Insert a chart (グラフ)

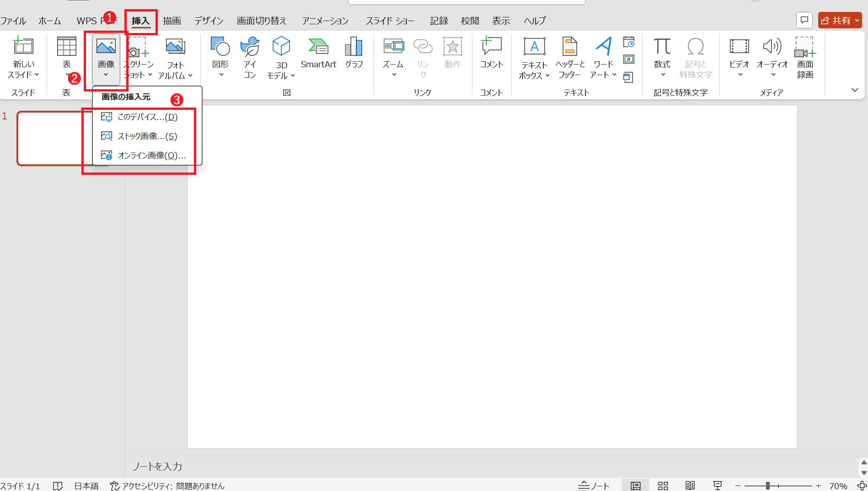[x=354, y=53]
